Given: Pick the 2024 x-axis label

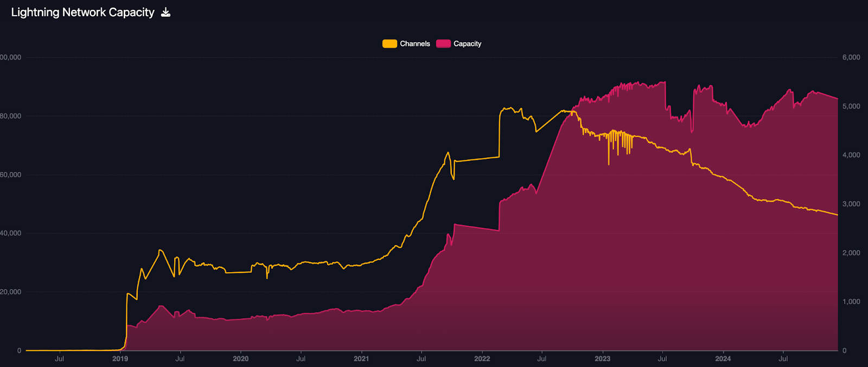Looking at the screenshot, I should tap(723, 359).
